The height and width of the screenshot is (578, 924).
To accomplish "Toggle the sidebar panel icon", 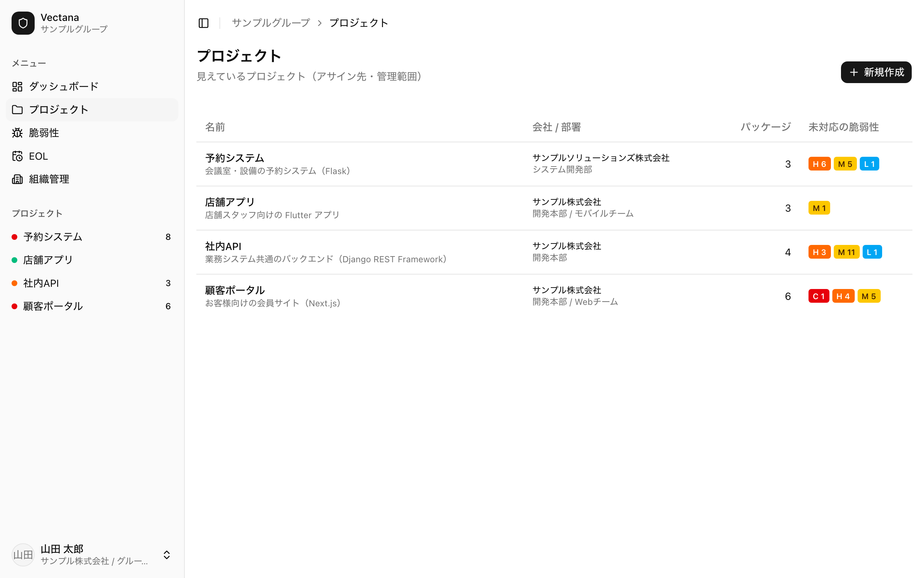I will [x=204, y=23].
